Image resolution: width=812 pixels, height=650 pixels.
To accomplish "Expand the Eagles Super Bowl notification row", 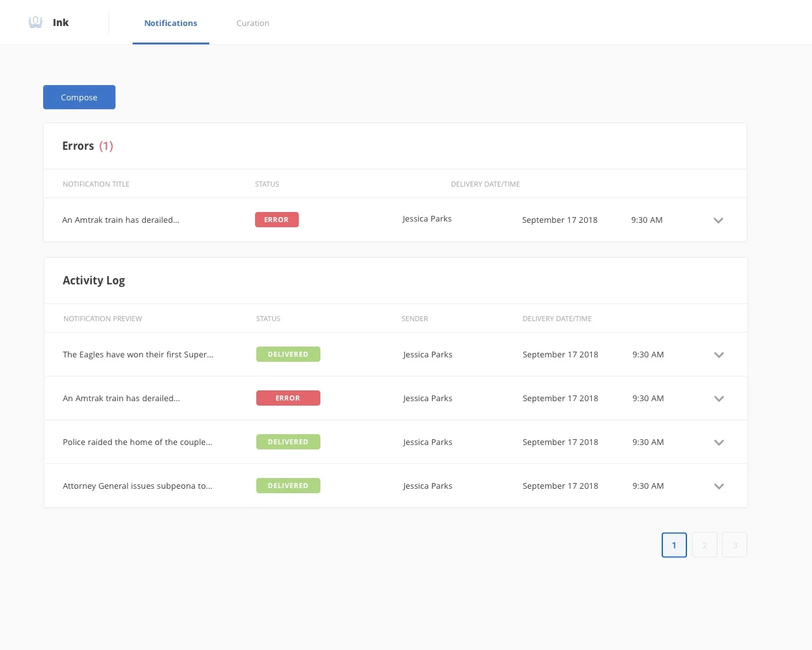I will click(x=719, y=355).
